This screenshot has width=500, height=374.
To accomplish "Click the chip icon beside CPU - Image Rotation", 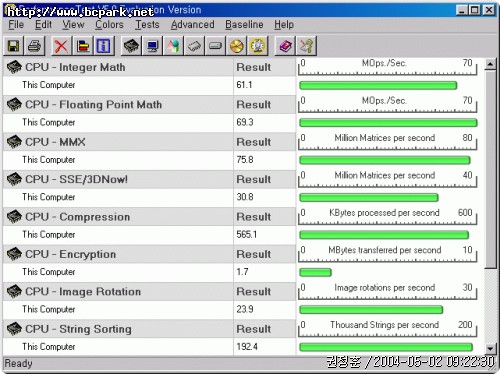I will coord(14,291).
